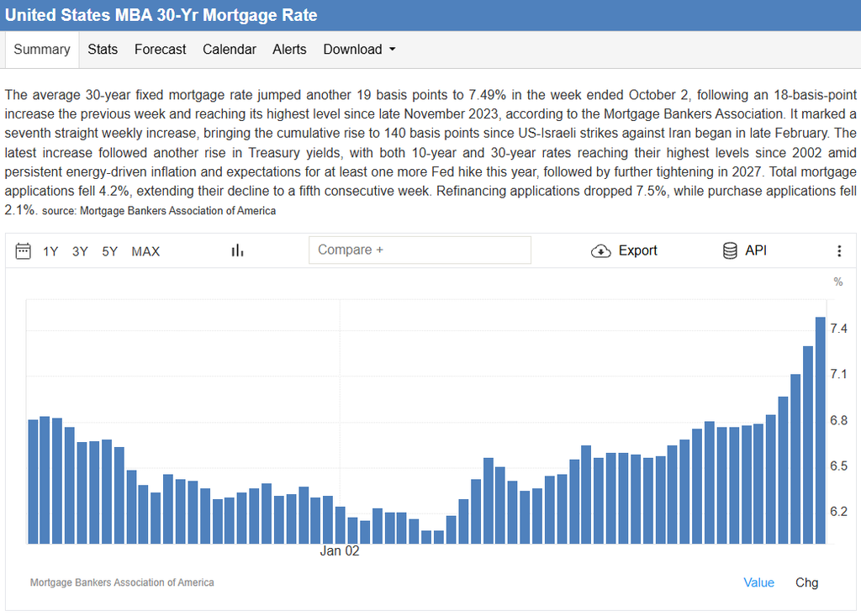Screen dimensions: 861x616
Task: Switch to the Summary tab
Action: 42,50
